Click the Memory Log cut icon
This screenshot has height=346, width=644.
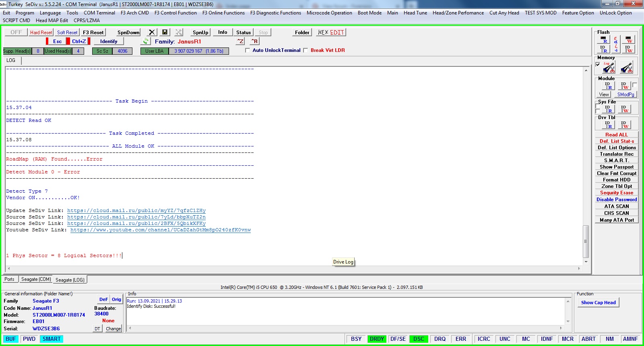tap(609, 67)
